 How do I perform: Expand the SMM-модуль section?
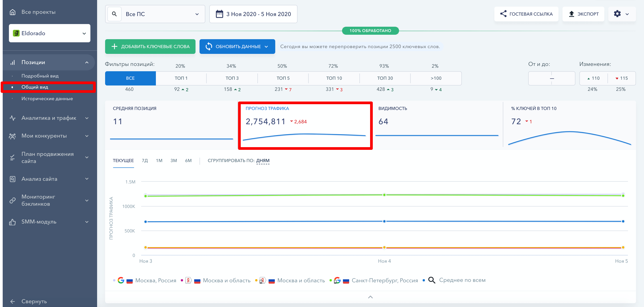tap(87, 222)
